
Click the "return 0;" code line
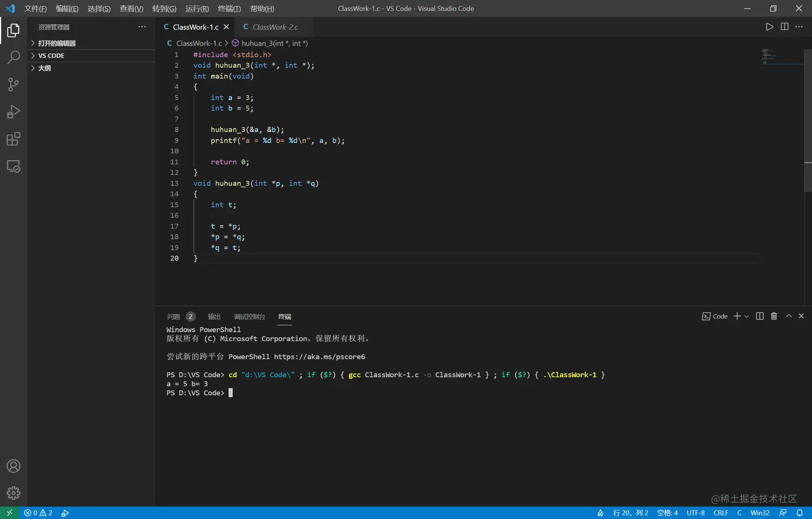(x=230, y=162)
